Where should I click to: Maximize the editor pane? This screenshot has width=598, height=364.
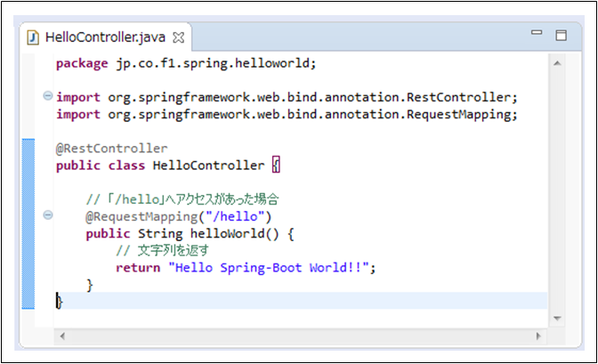561,36
